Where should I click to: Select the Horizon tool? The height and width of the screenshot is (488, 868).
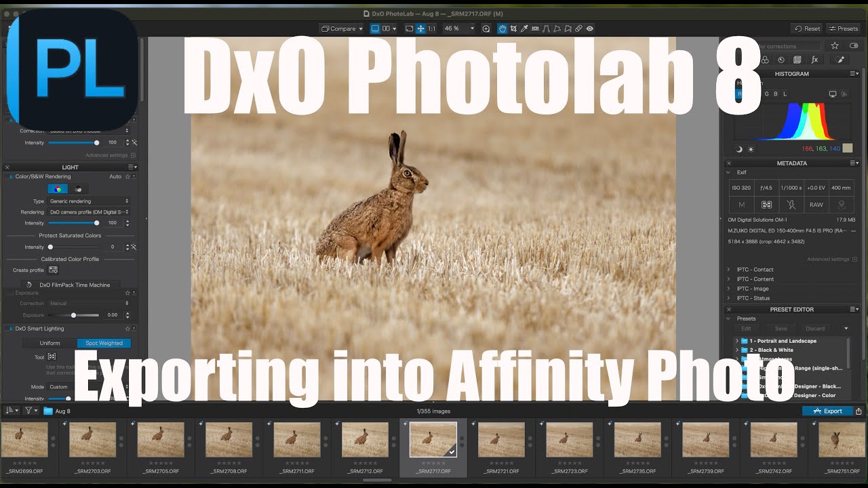click(535, 28)
